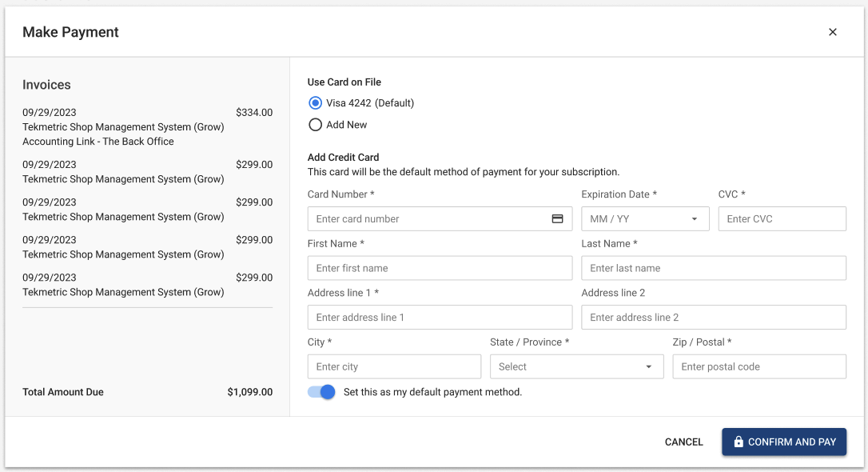The height and width of the screenshot is (472, 868).
Task: Click the 'Invoices' heading
Action: point(46,85)
